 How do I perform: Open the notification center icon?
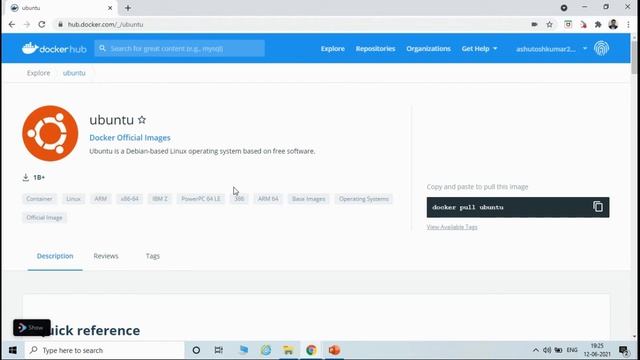click(623, 350)
